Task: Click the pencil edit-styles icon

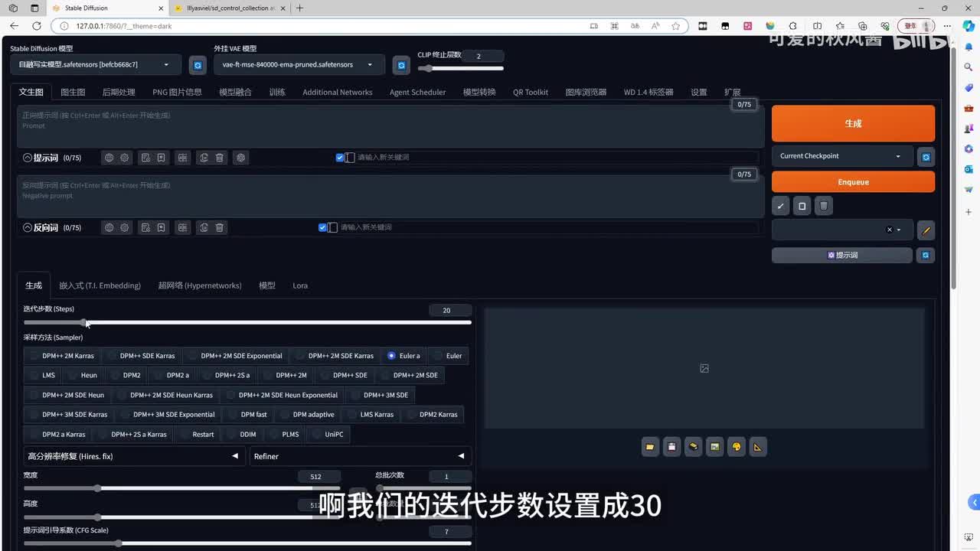Action: (926, 230)
